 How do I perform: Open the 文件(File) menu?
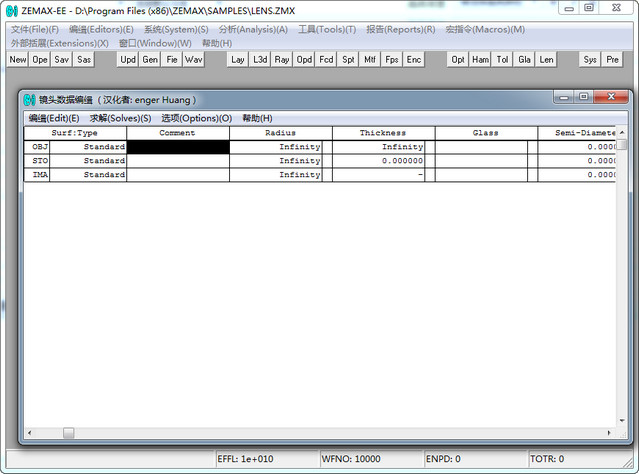click(x=34, y=29)
